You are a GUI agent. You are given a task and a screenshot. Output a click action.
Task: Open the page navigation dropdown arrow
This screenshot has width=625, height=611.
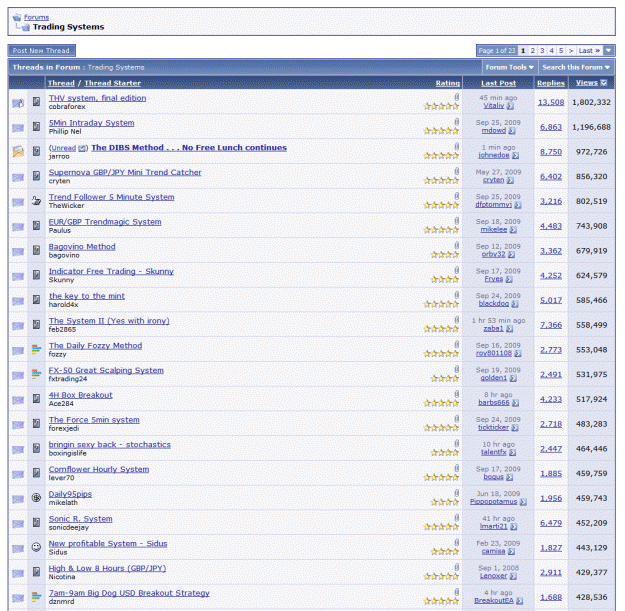click(609, 51)
